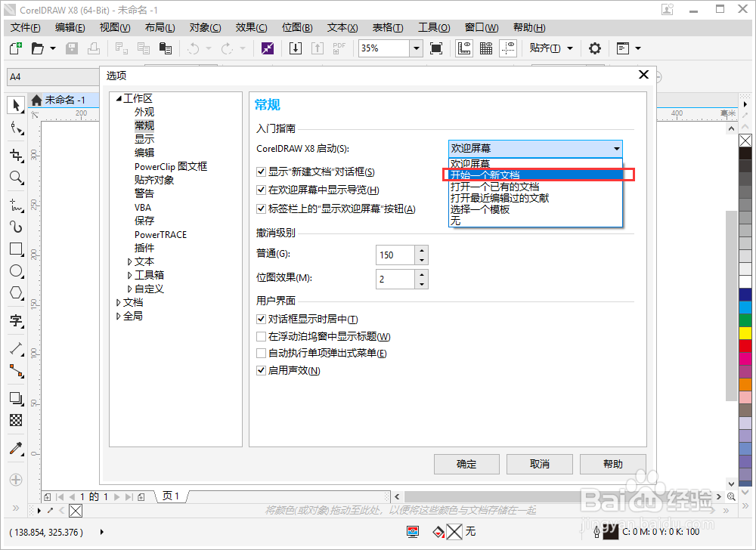Select the Rectangle tool
Screen dimensions: 756x550
[16, 249]
